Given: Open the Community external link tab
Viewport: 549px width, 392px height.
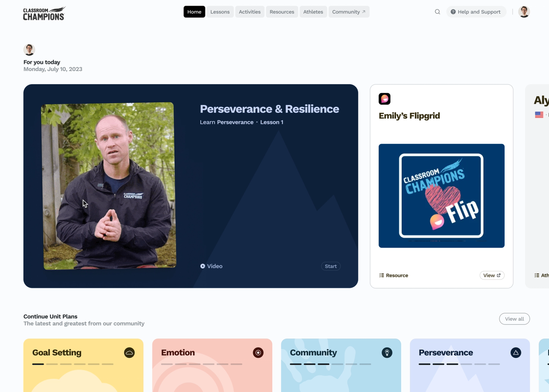Looking at the screenshot, I should tap(349, 12).
